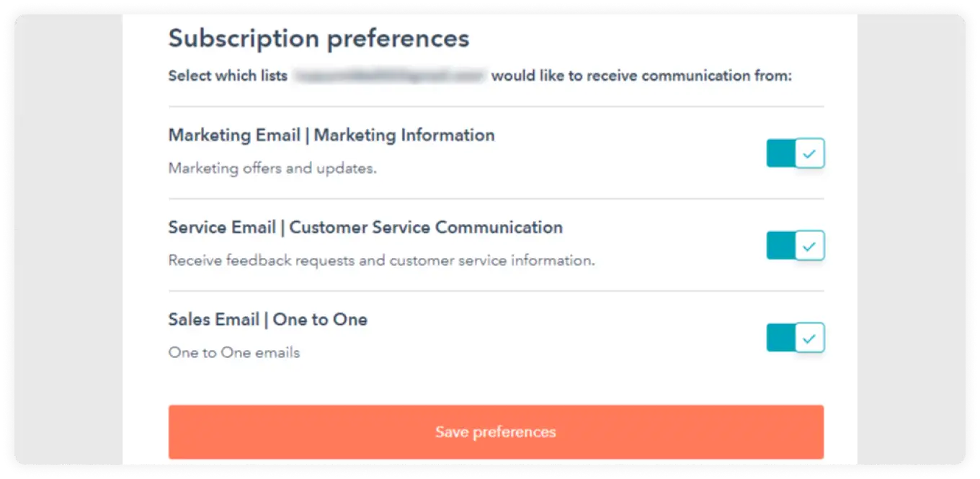Select the Service Email | Customer Service Communication title
This screenshot has height=479, width=980.
(x=365, y=227)
